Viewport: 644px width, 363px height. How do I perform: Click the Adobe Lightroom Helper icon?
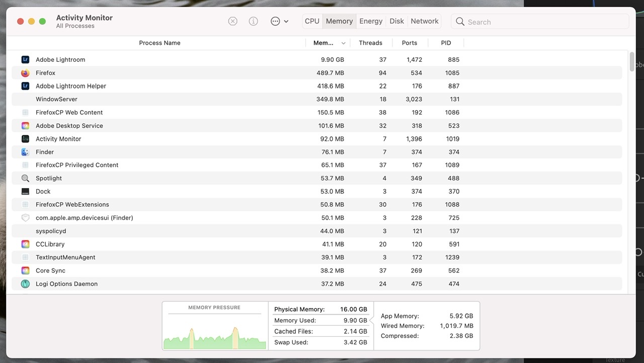(25, 86)
